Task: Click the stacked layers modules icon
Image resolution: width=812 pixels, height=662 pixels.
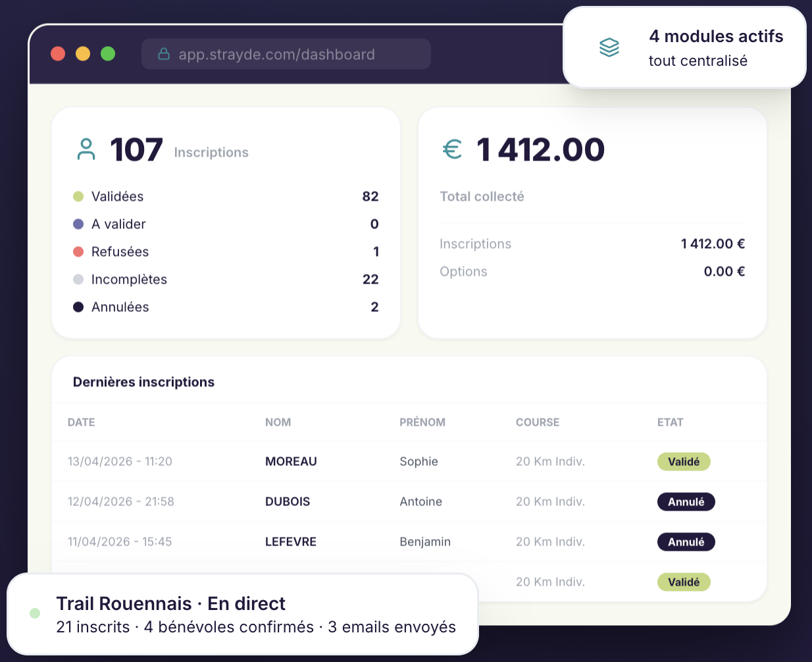Action: point(609,47)
